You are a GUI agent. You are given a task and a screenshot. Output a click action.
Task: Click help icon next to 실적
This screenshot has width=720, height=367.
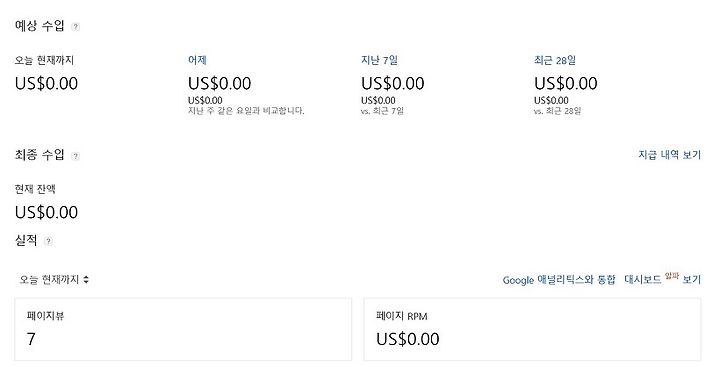pyautogui.click(x=48, y=241)
